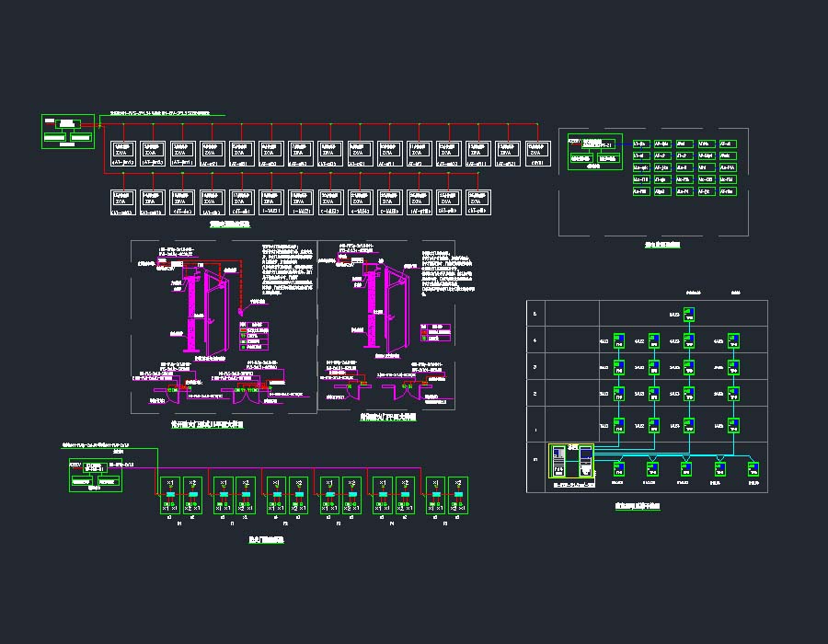Select the floor 5 device box in riser diagram
The image size is (828, 644).
pos(689,315)
